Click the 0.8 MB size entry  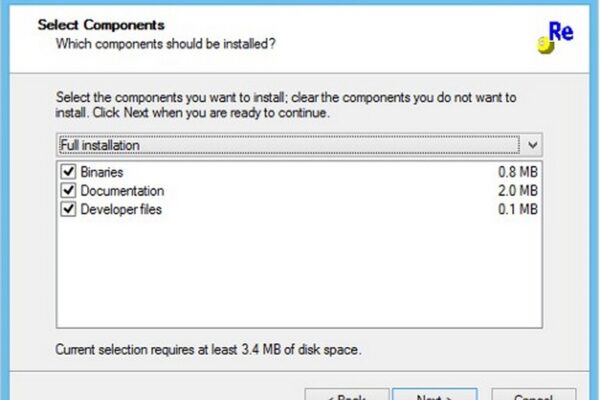(518, 172)
